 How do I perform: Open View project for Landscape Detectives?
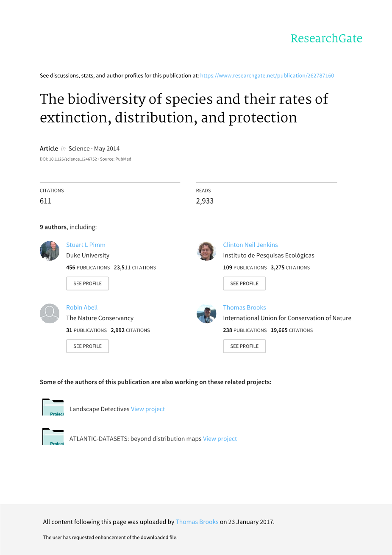[148, 409]
